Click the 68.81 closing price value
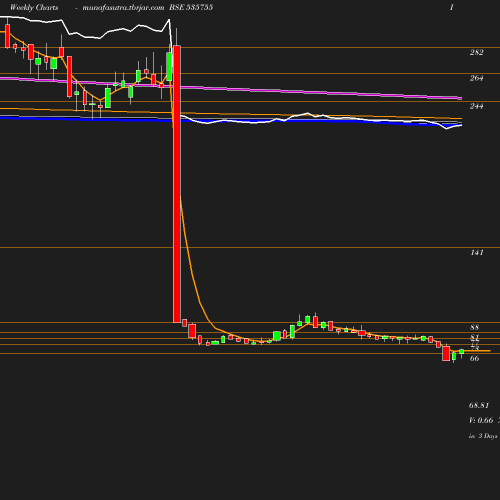The height and width of the screenshot is (500, 500). (479, 406)
